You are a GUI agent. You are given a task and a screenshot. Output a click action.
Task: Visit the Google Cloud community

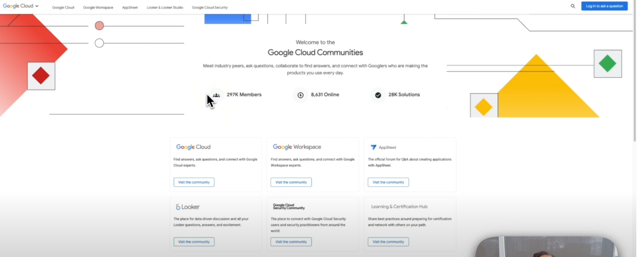194,182
